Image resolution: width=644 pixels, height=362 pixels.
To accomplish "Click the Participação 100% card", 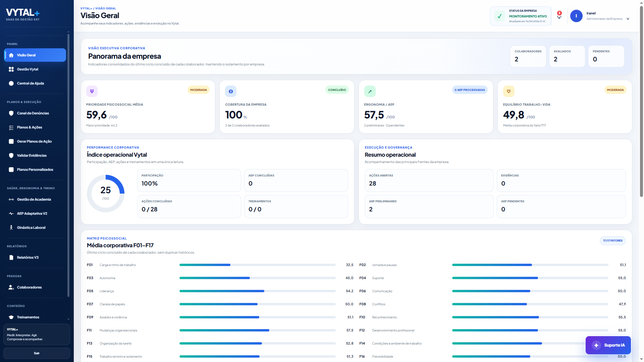I will [189, 180].
